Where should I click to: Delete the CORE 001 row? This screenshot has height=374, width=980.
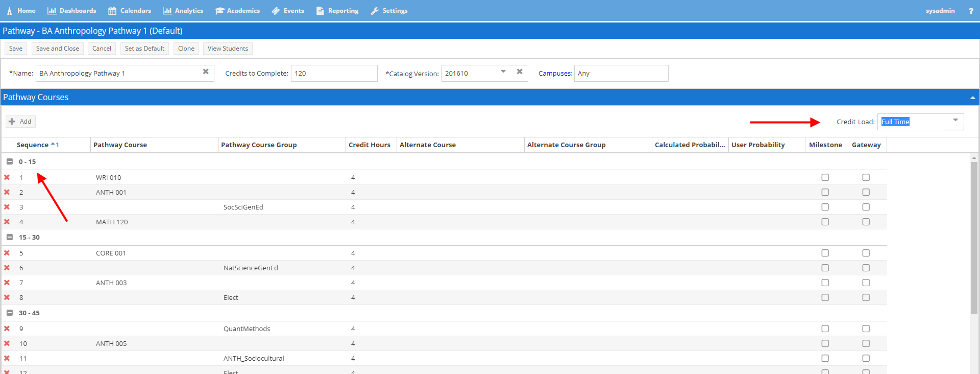7,253
